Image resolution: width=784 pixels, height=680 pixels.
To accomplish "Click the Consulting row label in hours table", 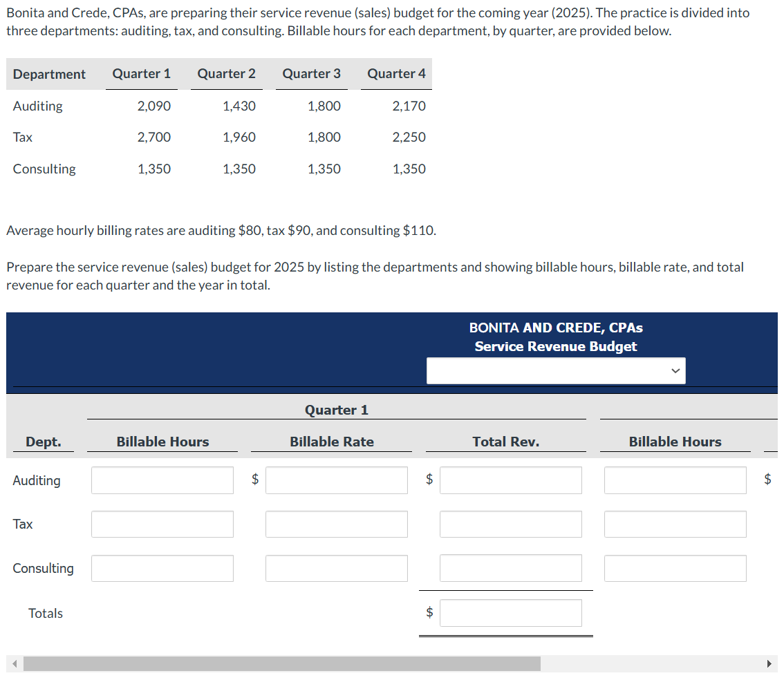I will [x=44, y=169].
